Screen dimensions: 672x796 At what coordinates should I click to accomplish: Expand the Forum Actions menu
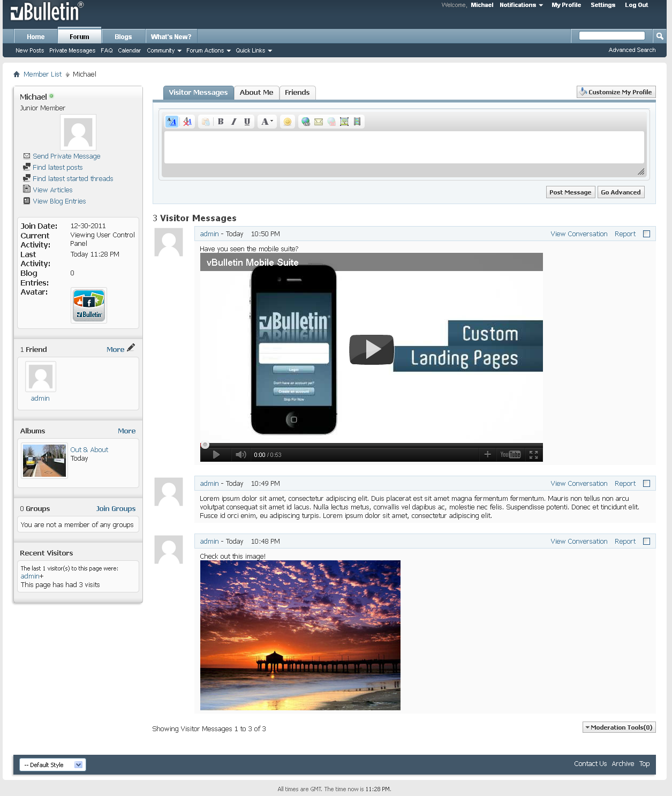pyautogui.click(x=208, y=50)
